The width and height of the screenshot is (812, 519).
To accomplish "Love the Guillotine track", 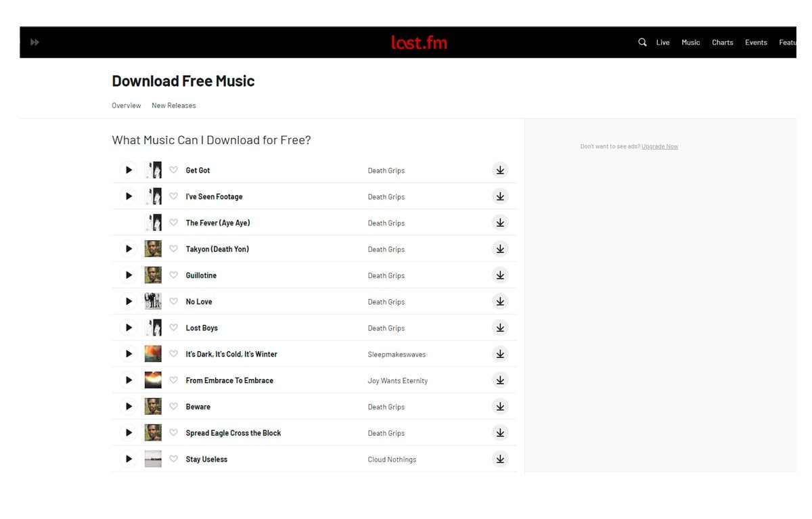I will point(173,275).
